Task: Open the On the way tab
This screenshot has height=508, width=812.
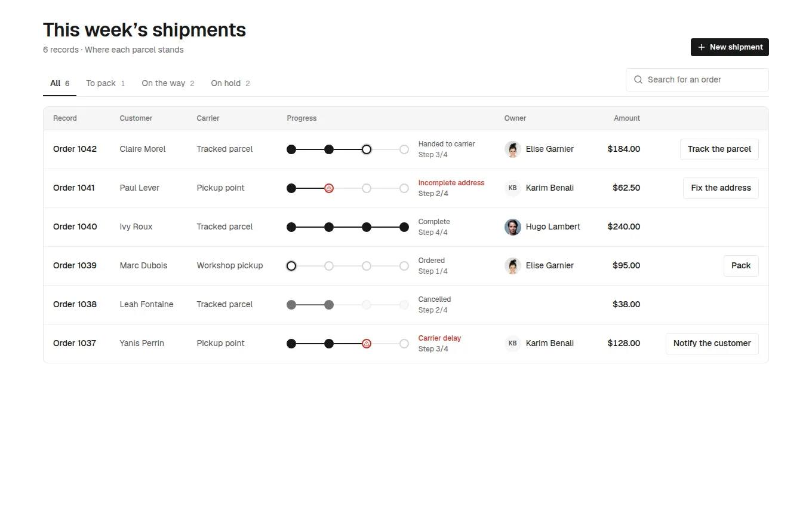Action: point(168,84)
